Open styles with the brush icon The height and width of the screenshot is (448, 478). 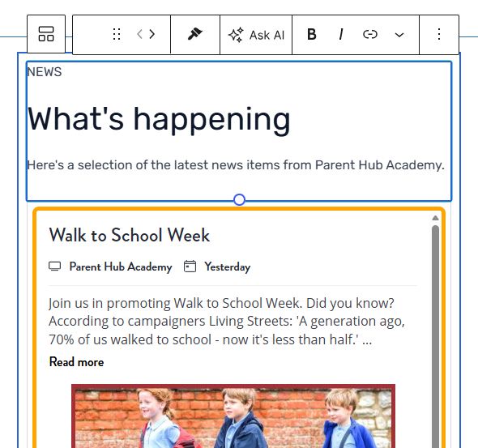click(x=195, y=34)
